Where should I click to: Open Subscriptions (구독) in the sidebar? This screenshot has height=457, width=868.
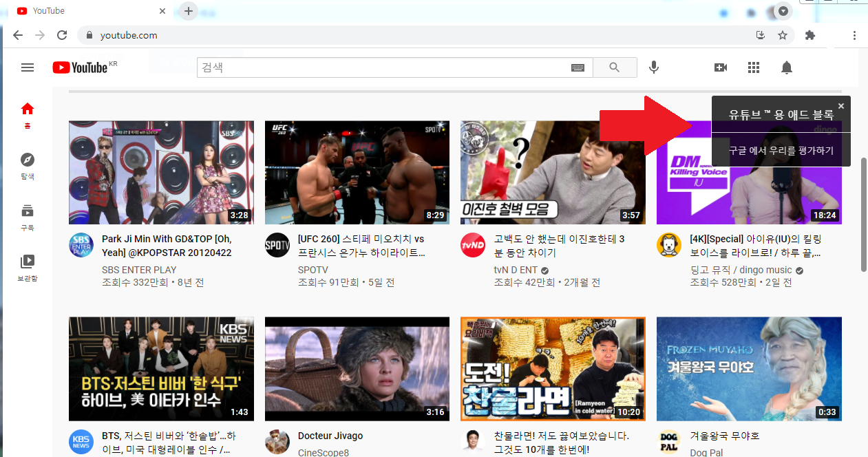click(x=28, y=217)
